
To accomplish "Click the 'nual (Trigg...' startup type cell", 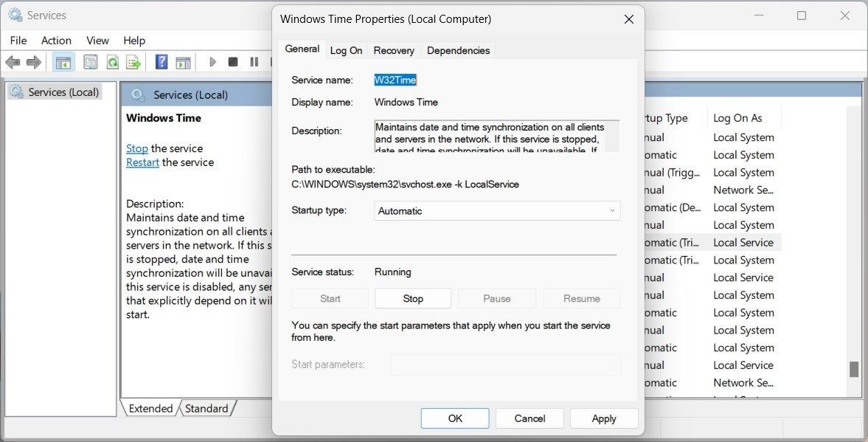I will pyautogui.click(x=673, y=172).
